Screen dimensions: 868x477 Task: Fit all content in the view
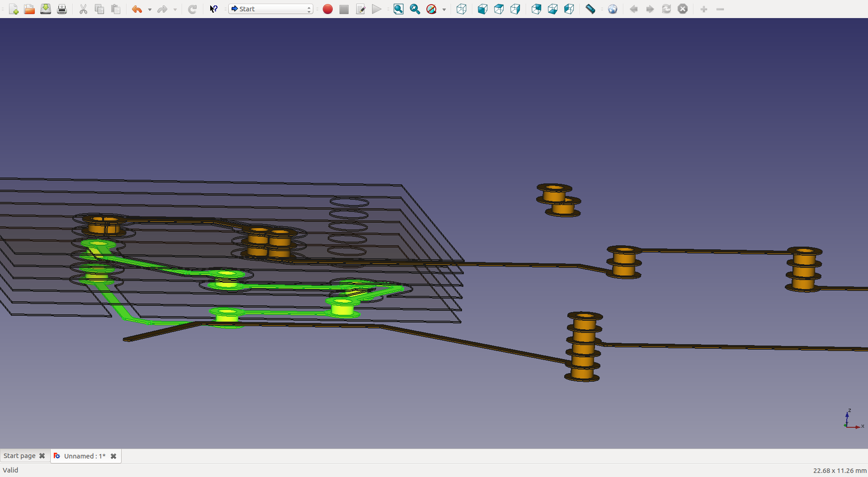click(x=398, y=9)
